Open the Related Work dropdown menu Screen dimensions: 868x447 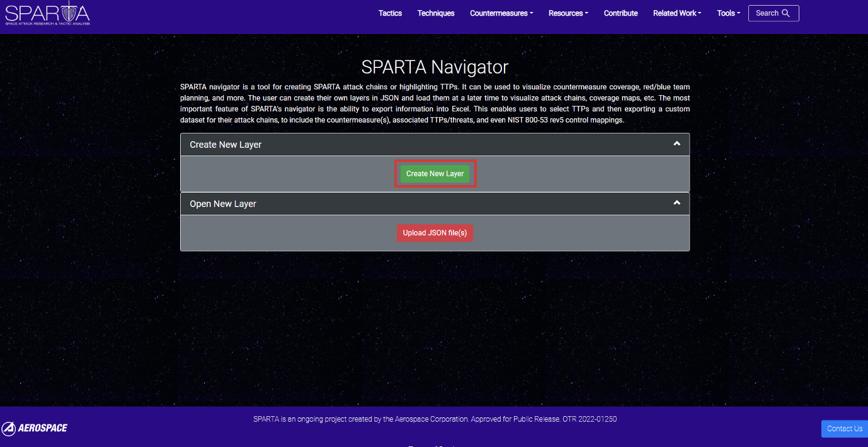pos(677,13)
